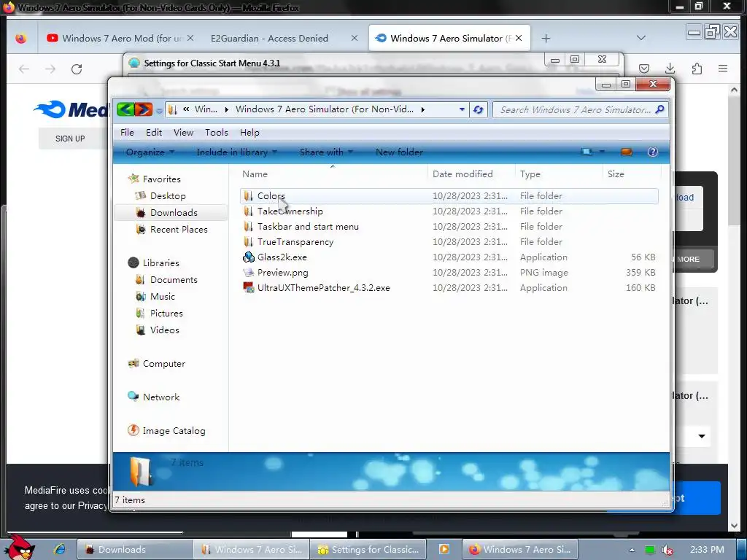Open the Tools menu

pos(216,133)
